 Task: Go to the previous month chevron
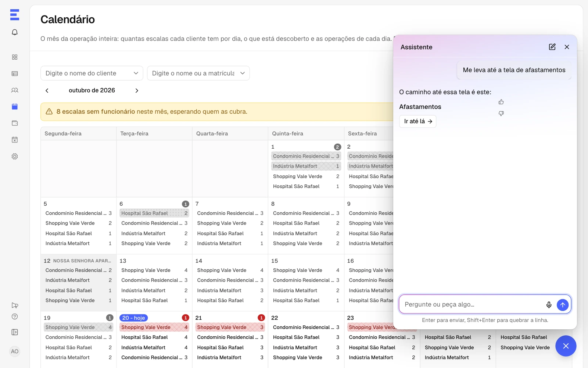pos(47,91)
